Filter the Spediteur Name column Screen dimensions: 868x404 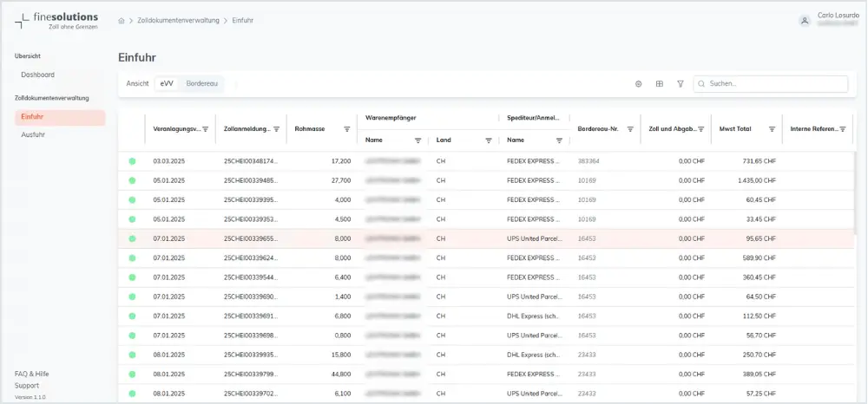click(559, 140)
